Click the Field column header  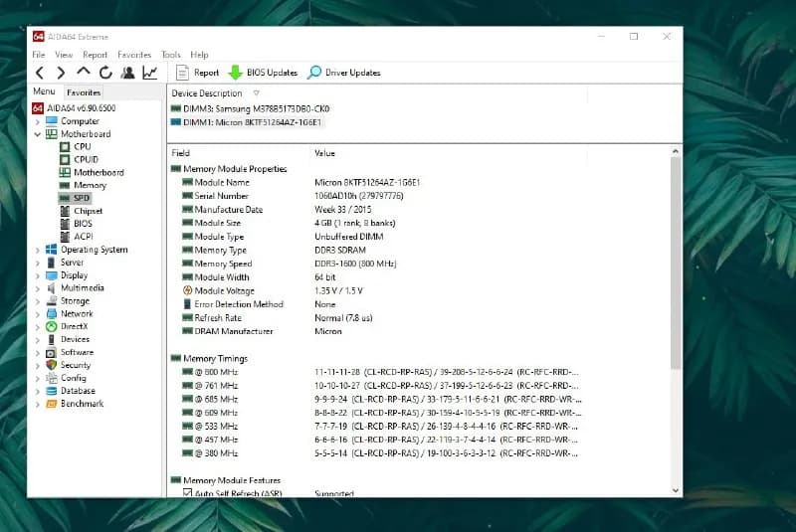tap(181, 153)
